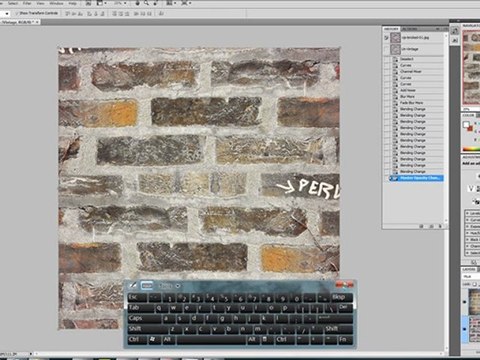Screen dimensions: 480x360
Task: Tap the Del key on on-screen keyboard
Action: [x=346, y=308]
